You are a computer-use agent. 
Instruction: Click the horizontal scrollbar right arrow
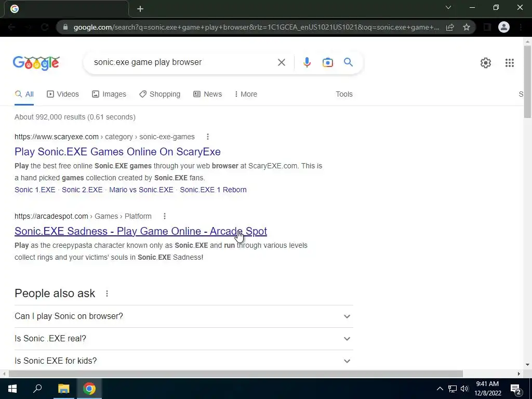[x=519, y=374]
